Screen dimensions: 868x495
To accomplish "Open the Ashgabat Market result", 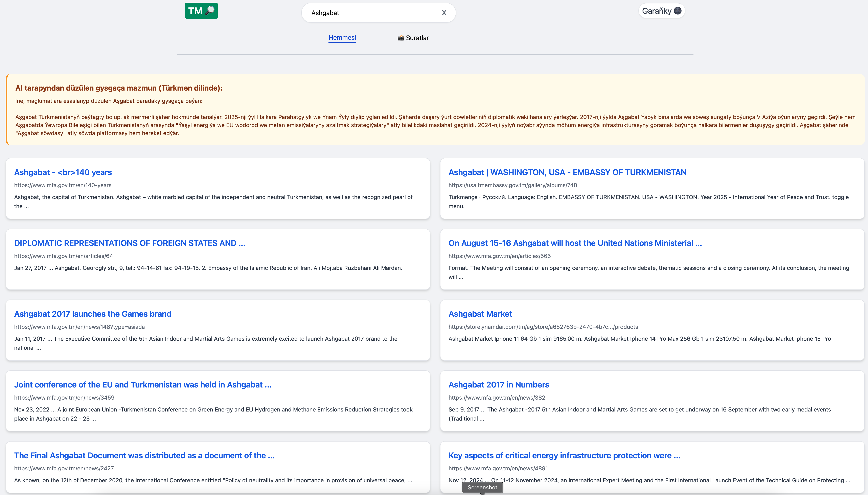I will click(480, 314).
